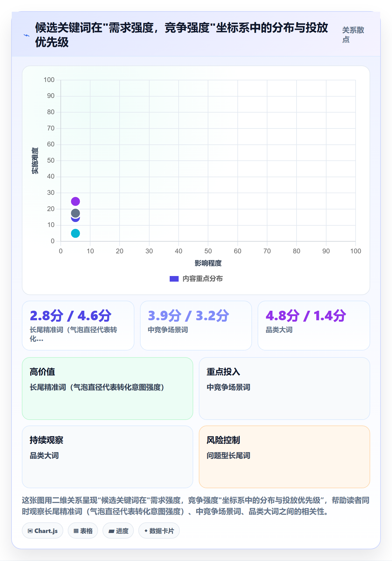Click the 风险控制 card heading

point(223,440)
